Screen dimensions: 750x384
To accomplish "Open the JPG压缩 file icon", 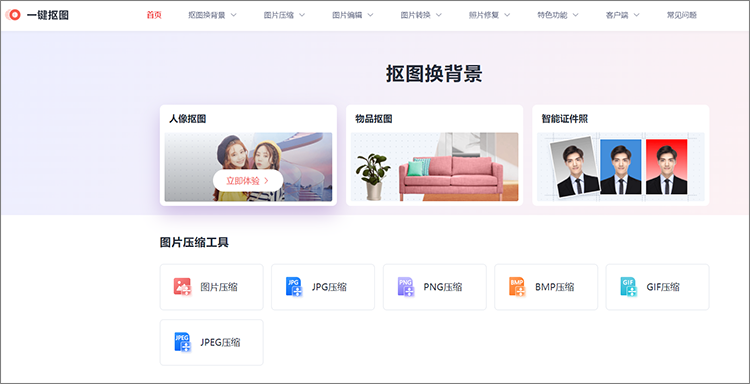I will point(294,286).
